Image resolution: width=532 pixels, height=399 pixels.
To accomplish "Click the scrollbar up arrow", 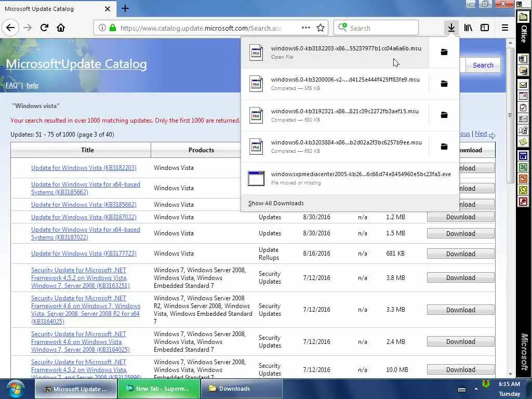I will 510,43.
